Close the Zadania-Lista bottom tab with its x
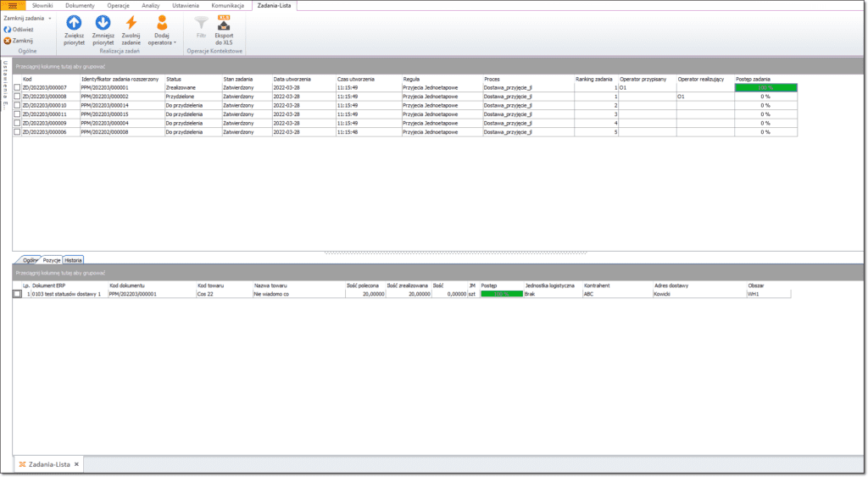This screenshot has width=868, height=477. point(76,464)
